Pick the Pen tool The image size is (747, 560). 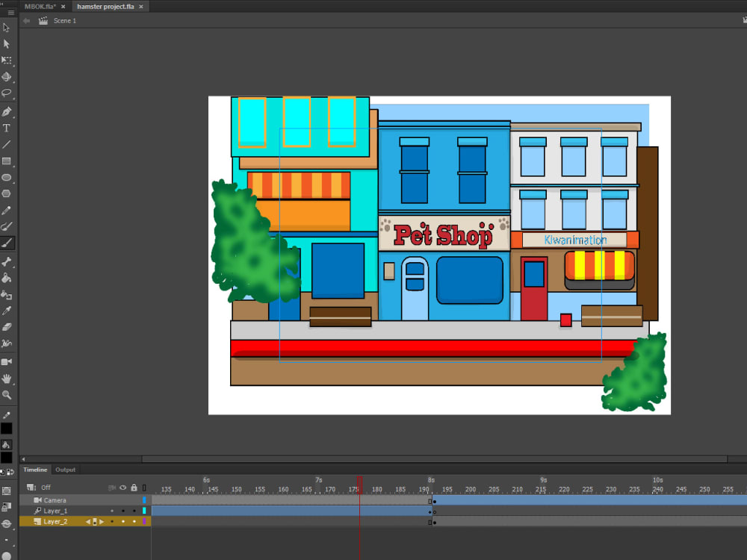click(x=7, y=111)
